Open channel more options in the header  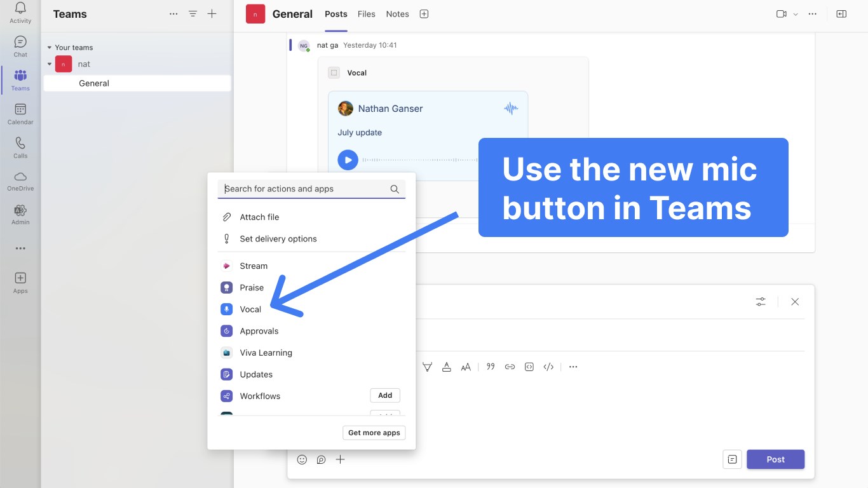[x=812, y=14]
